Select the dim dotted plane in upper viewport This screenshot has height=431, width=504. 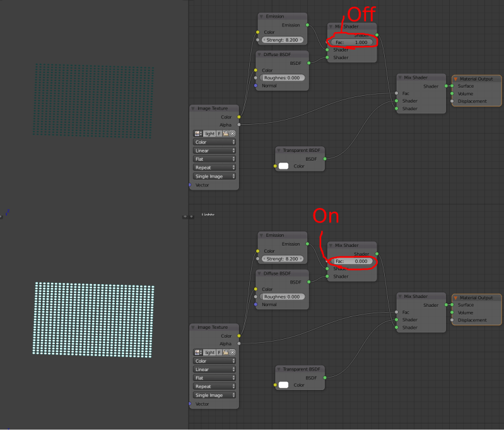point(93,101)
